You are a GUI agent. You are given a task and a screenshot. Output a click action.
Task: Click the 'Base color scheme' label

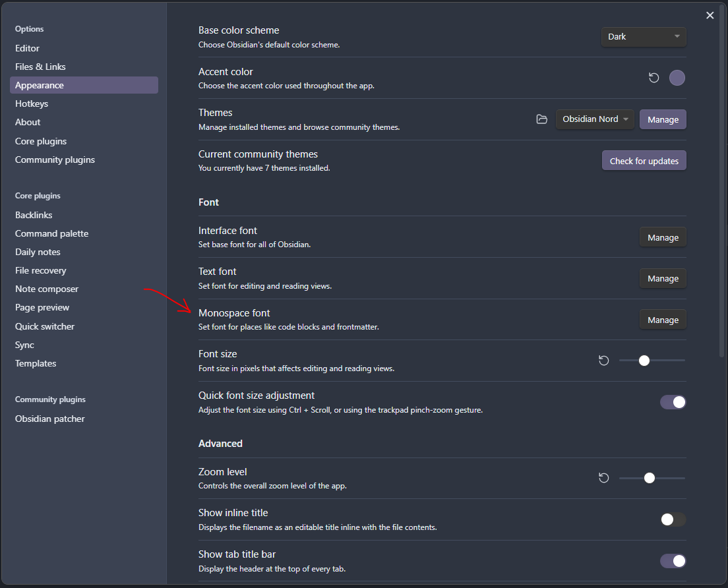[x=239, y=30]
